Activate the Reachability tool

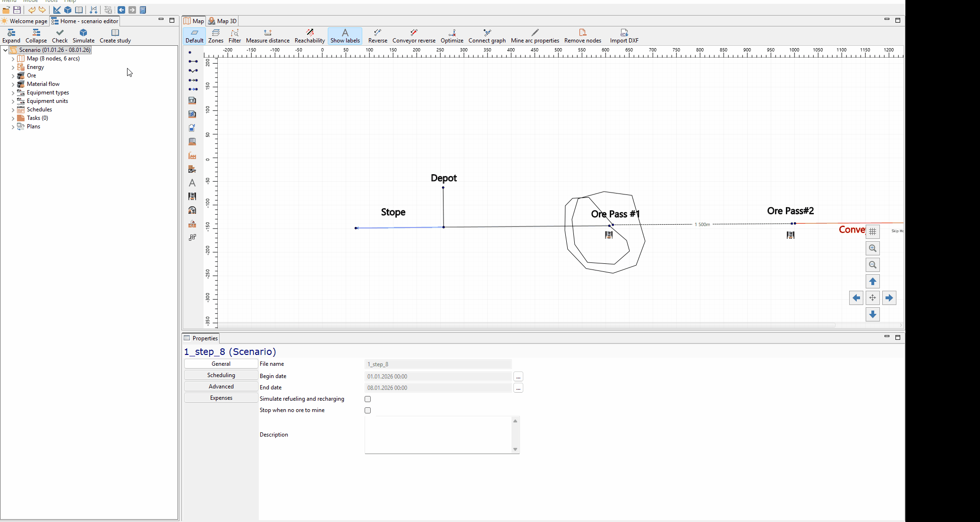pos(310,36)
